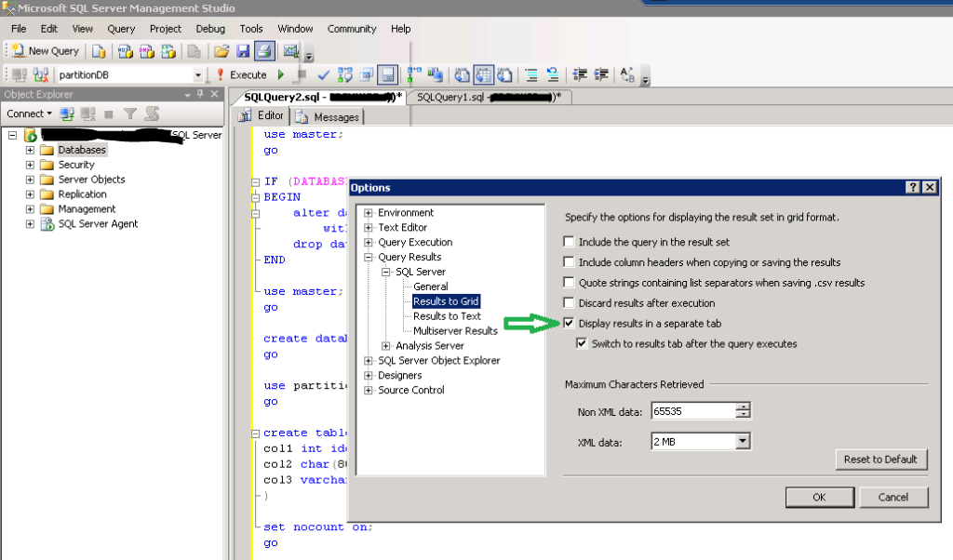
Task: Open an Analysis Services DMX query
Action: point(146,51)
